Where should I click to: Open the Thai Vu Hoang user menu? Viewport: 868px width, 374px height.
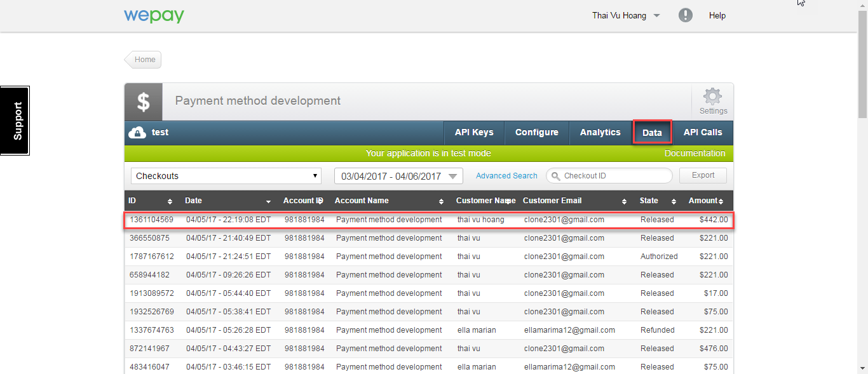pos(626,15)
